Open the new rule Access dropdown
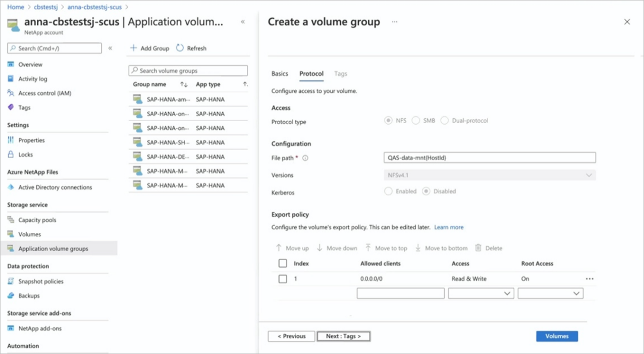Viewport: 644px width, 354px height. [x=481, y=293]
